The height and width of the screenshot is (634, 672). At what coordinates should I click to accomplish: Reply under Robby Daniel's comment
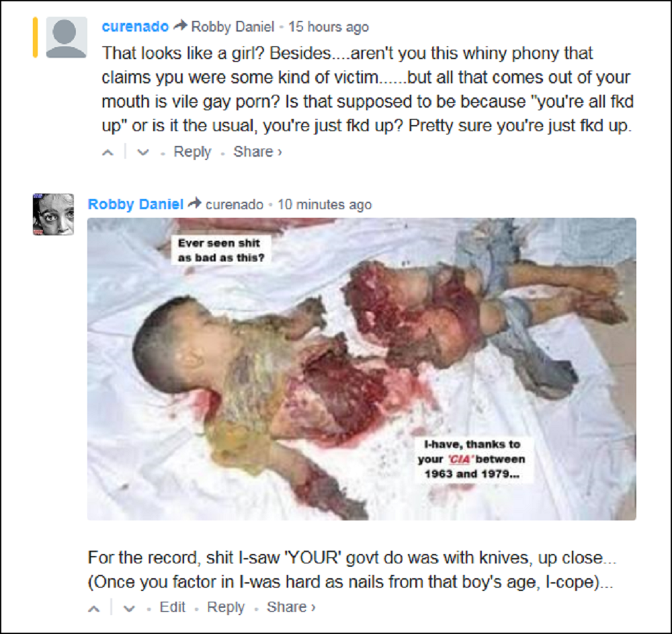(x=226, y=607)
